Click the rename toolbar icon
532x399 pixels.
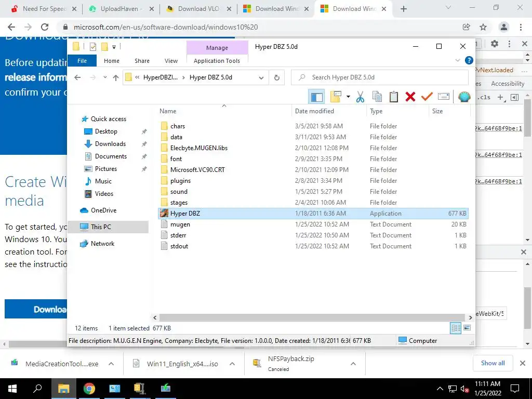click(444, 97)
